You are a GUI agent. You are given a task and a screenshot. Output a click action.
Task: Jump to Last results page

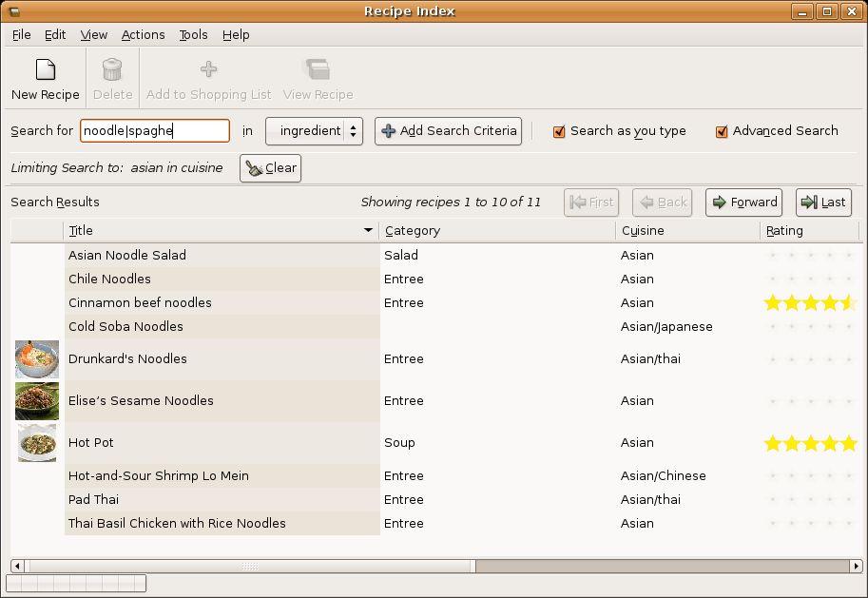822,203
